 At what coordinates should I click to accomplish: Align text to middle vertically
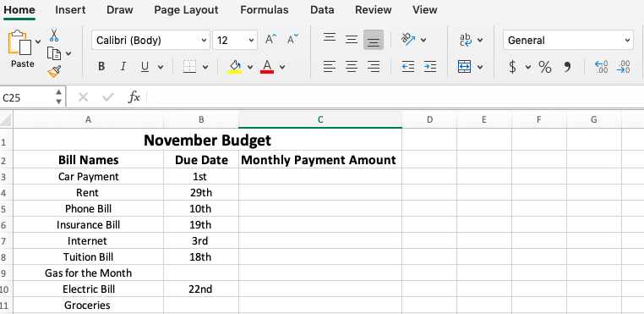[x=352, y=40]
